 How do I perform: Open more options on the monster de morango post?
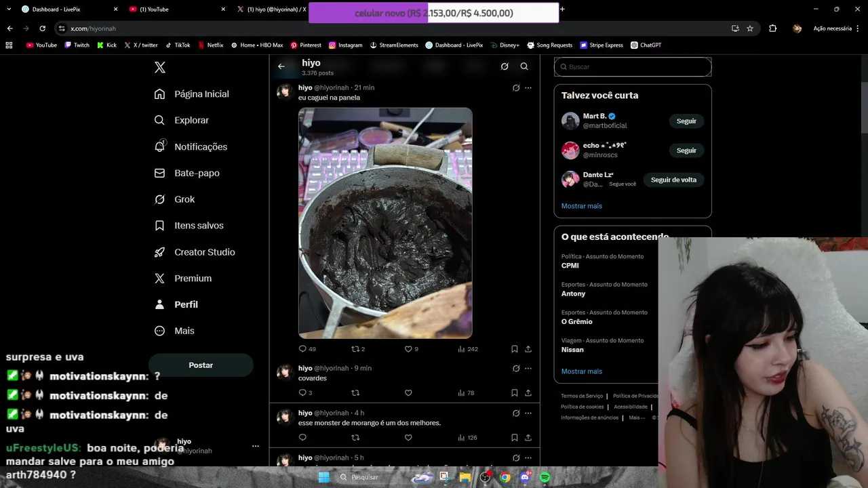tap(528, 413)
